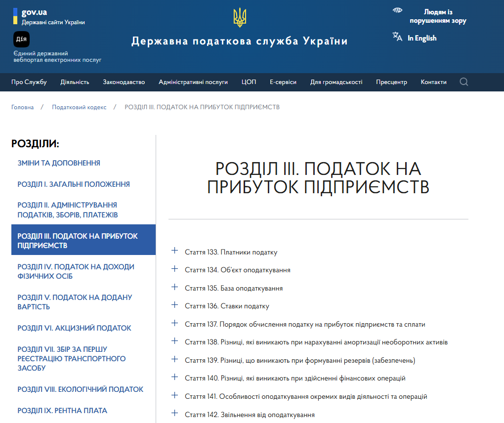Click Стаття 142. Звільнення від оподаткування
The image size is (504, 423).
pos(250,415)
